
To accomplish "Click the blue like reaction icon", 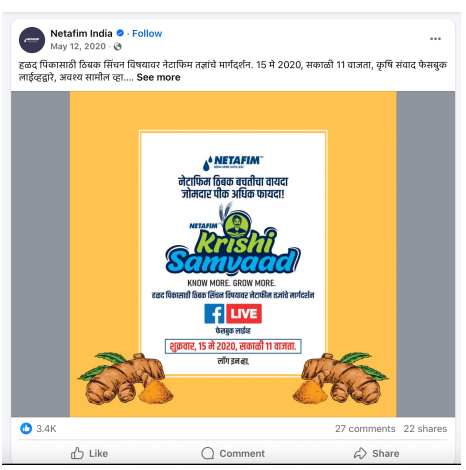I will (26, 428).
